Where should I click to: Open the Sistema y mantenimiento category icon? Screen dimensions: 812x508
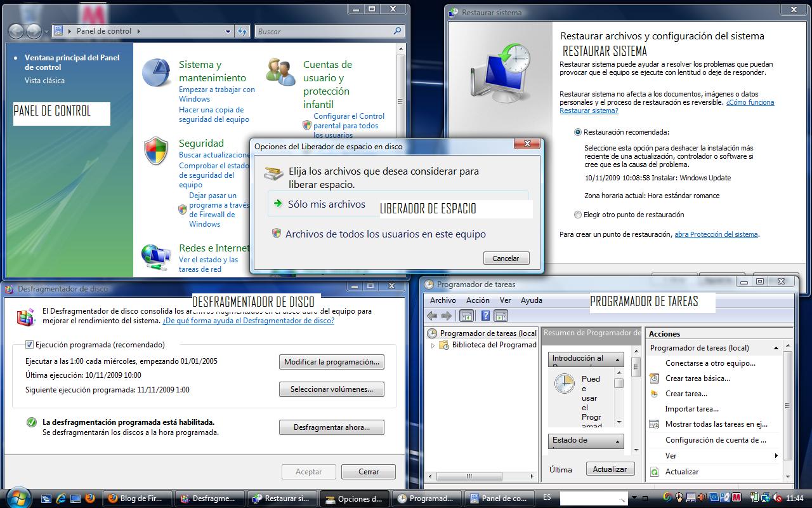(156, 72)
